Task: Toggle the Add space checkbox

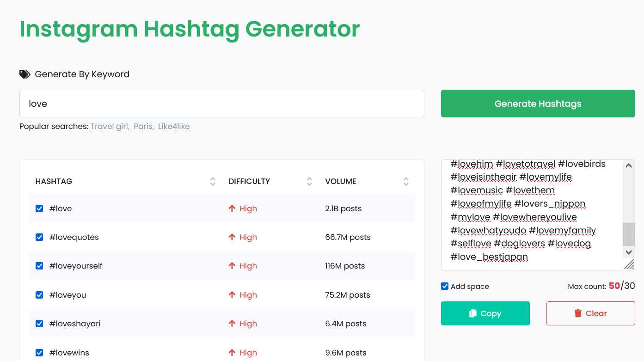Action: click(445, 286)
